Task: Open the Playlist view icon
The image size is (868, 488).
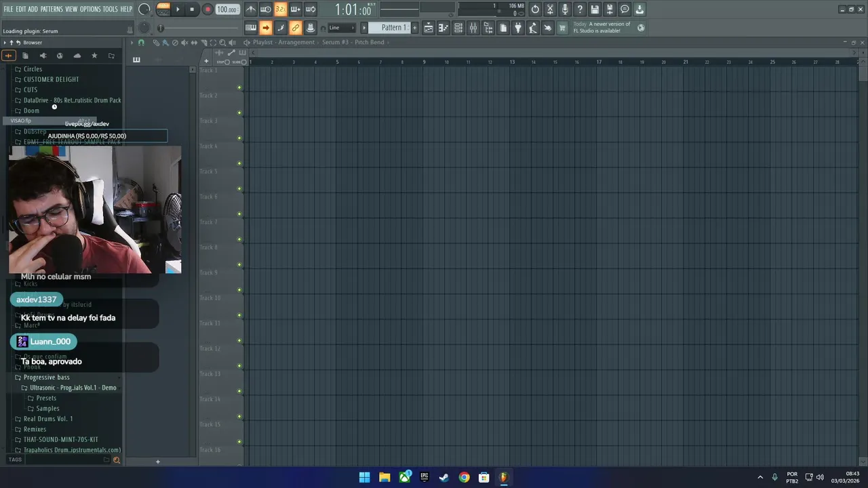Action: click(429, 28)
